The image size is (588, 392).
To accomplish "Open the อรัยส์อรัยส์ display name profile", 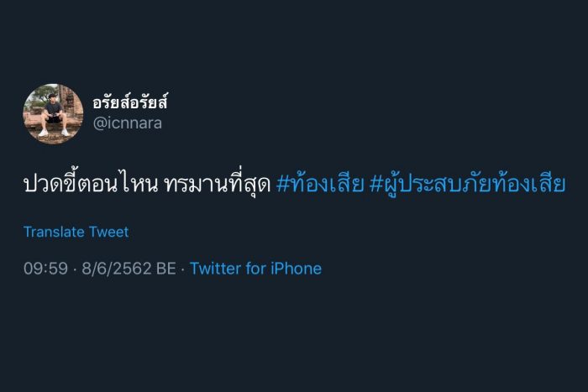I will click(129, 102).
